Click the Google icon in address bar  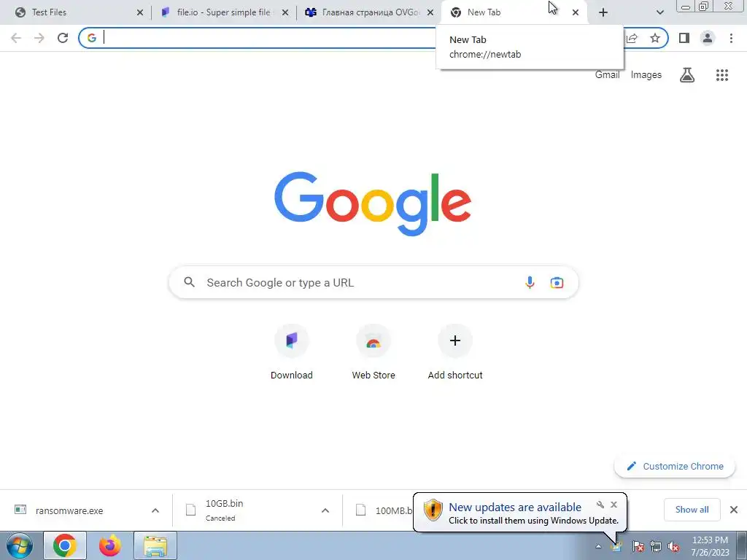(92, 38)
